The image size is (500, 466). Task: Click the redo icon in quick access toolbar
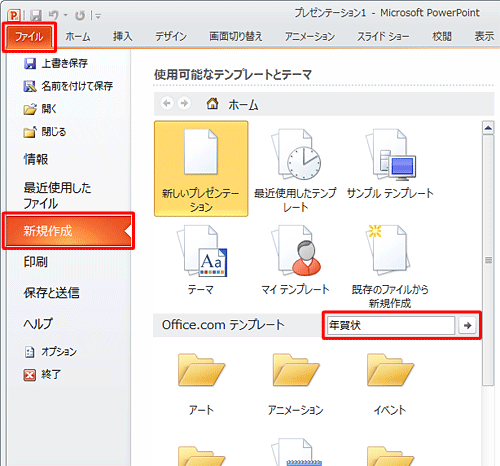click(x=80, y=15)
